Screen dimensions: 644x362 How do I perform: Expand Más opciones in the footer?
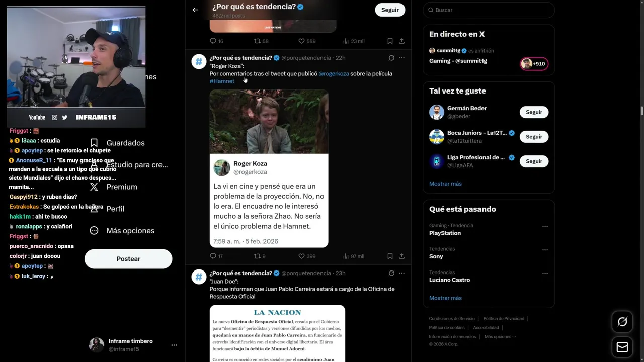(x=500, y=337)
